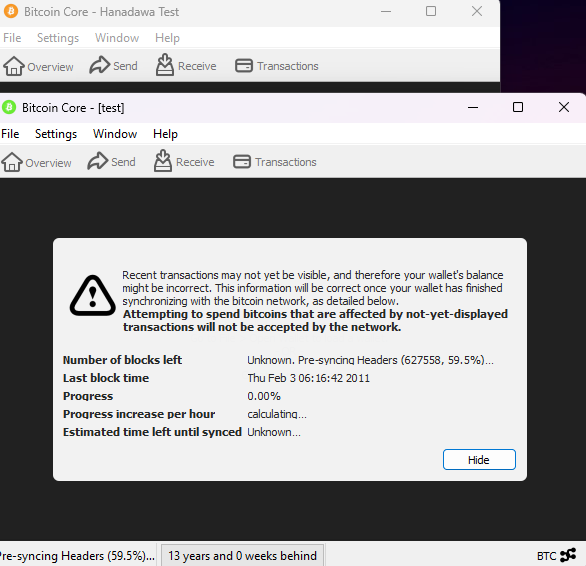The image size is (586, 566).
Task: Open Send in Hanadawa Test window
Action: tap(114, 66)
